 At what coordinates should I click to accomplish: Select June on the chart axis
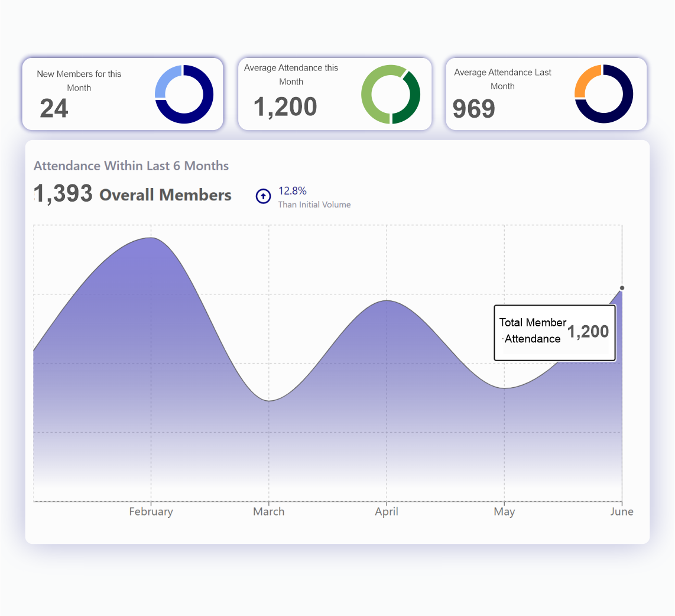(x=621, y=511)
